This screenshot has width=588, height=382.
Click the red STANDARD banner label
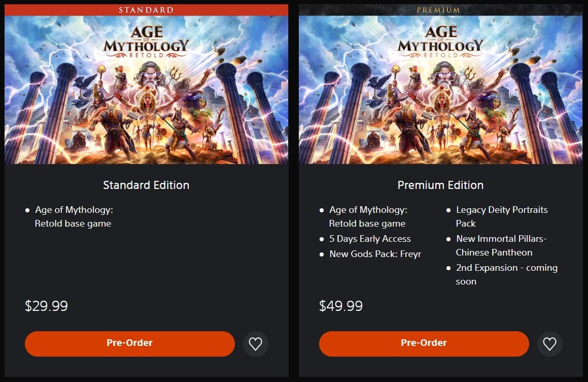point(146,10)
